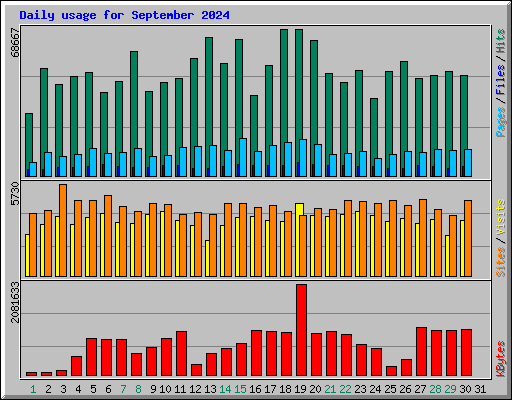The image size is (512, 400).
Task: Click the orange visits bar for day 6
Action: click(108, 236)
